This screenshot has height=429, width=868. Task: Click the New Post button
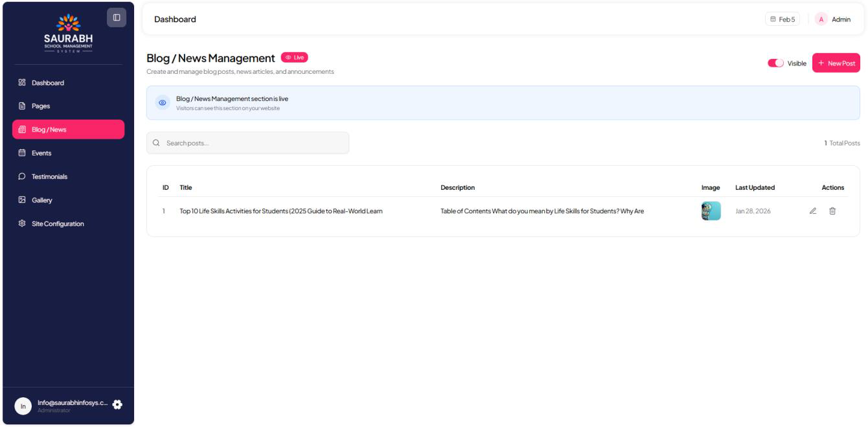836,63
